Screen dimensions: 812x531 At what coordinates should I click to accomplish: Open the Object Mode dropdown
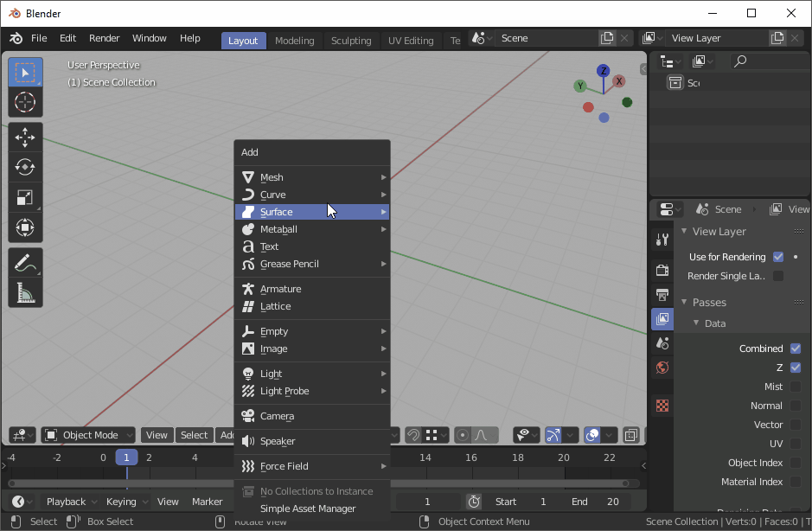click(x=87, y=435)
